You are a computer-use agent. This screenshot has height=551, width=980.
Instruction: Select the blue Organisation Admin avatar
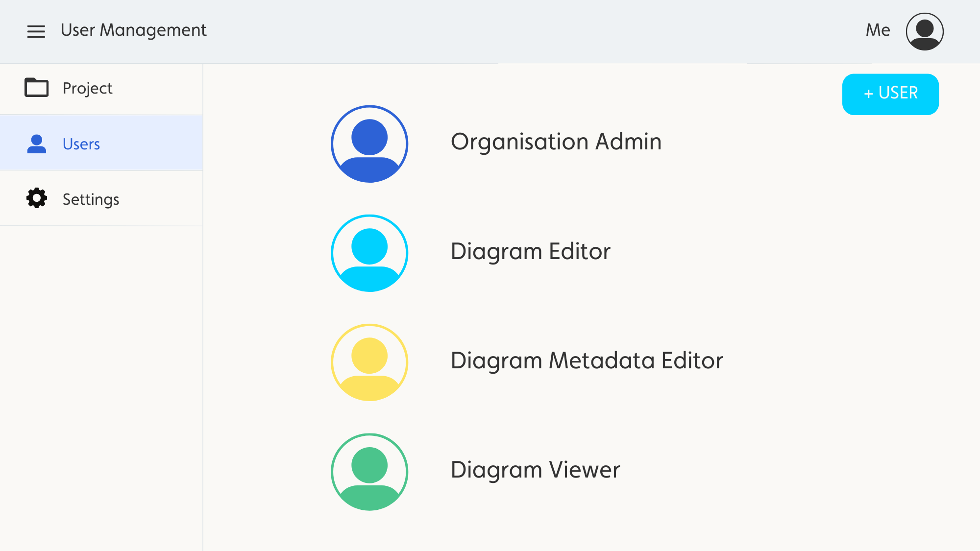[x=369, y=144]
